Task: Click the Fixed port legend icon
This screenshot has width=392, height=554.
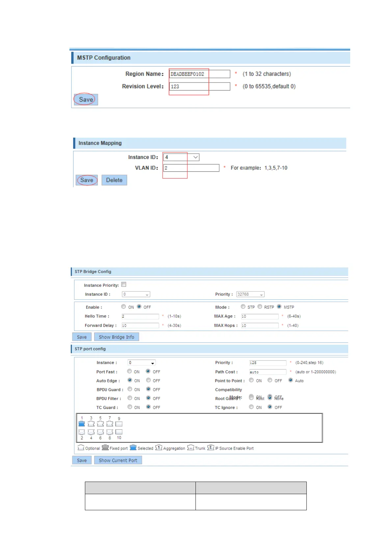Action: pos(105,447)
